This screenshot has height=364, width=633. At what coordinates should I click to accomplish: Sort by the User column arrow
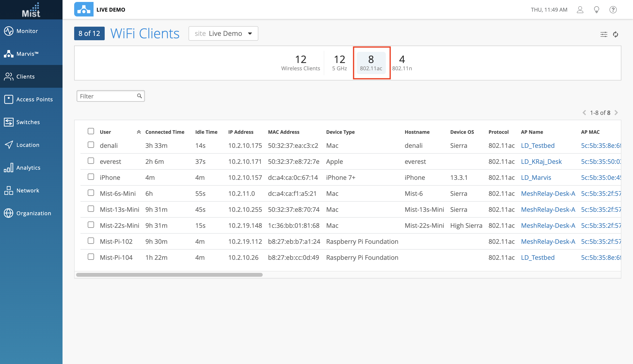139,132
